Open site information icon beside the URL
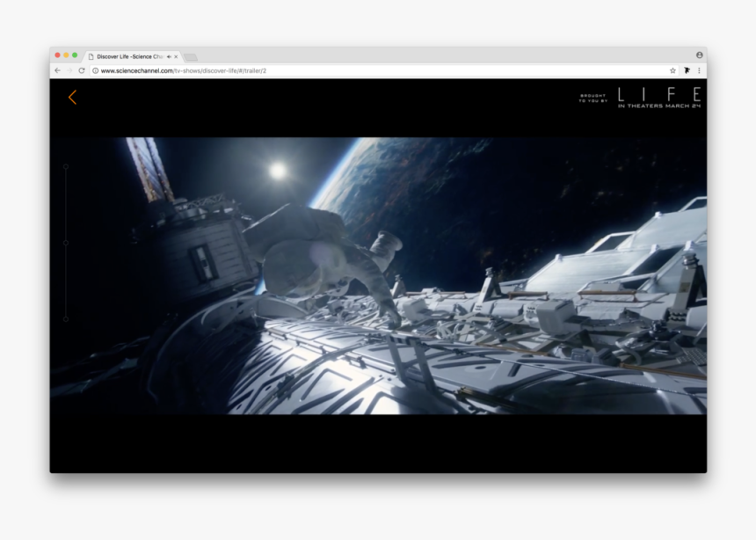The height and width of the screenshot is (540, 756). coord(96,70)
